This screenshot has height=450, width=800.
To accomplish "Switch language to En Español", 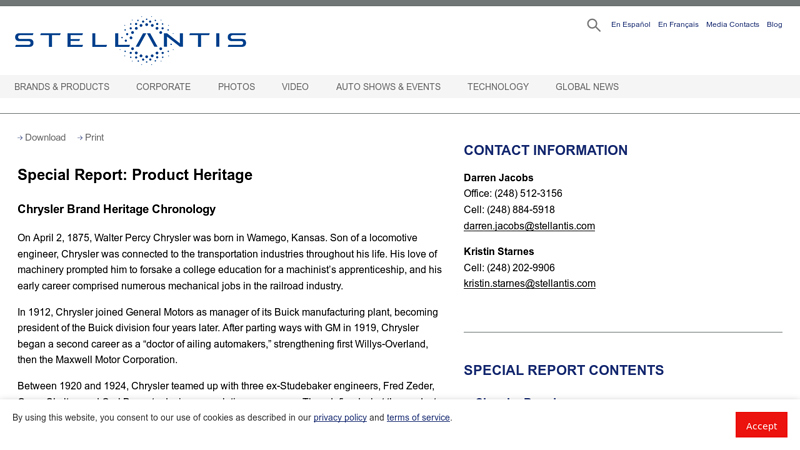I will (630, 24).
